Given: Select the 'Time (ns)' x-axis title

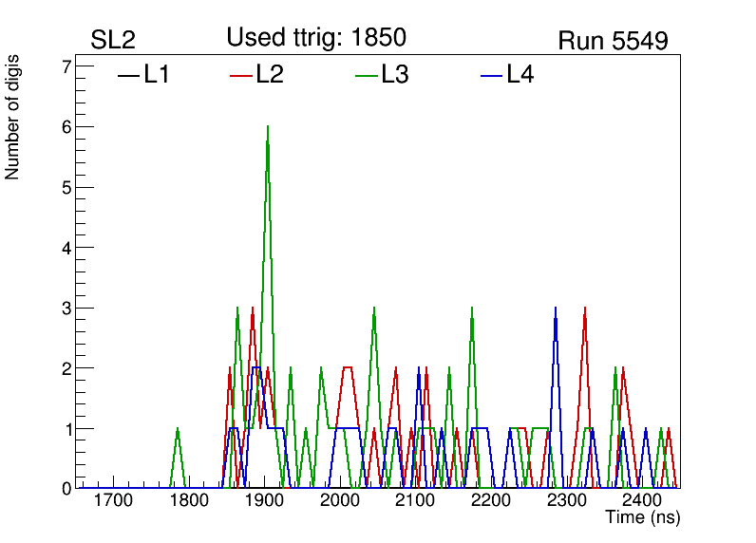Looking at the screenshot, I should 643,518.
